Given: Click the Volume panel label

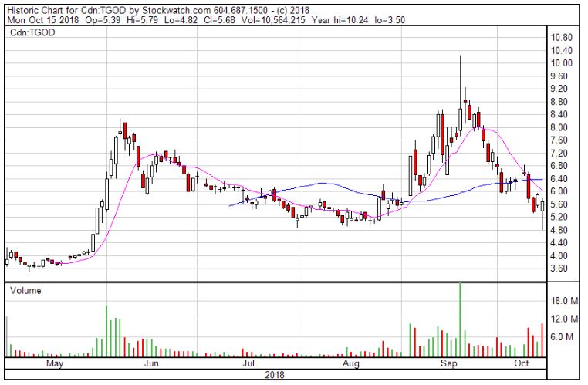Looking at the screenshot, I should coord(25,291).
